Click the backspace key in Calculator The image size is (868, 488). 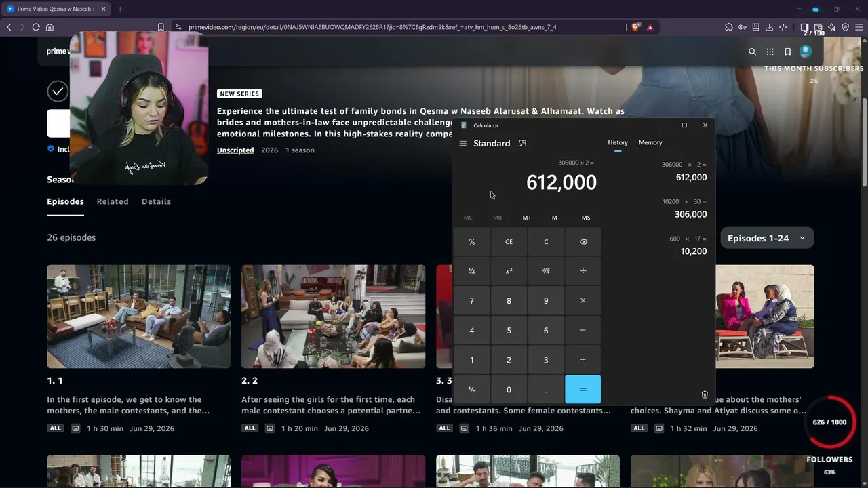click(x=583, y=242)
